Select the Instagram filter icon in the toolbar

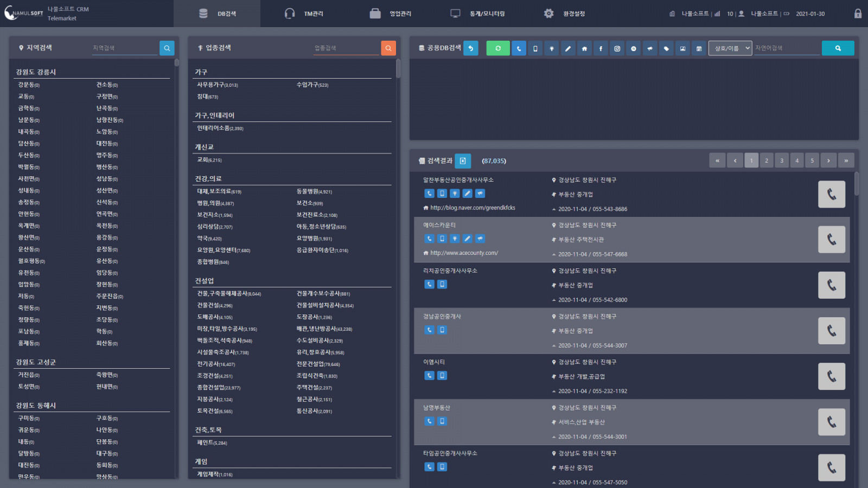tap(617, 48)
